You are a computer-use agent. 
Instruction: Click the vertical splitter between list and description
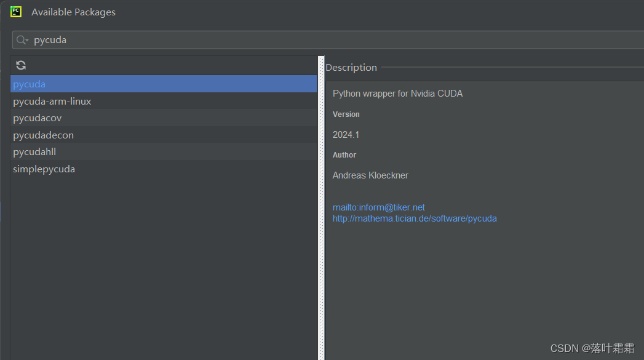(x=321, y=208)
